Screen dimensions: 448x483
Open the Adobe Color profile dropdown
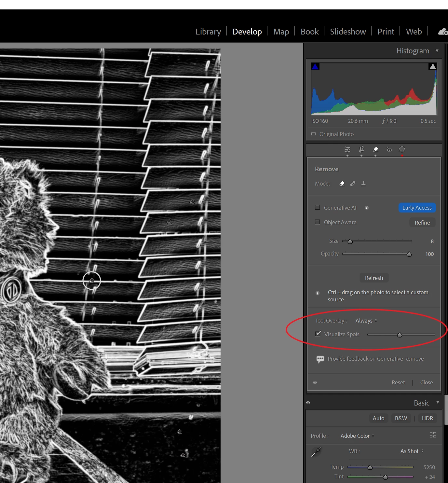tap(357, 436)
